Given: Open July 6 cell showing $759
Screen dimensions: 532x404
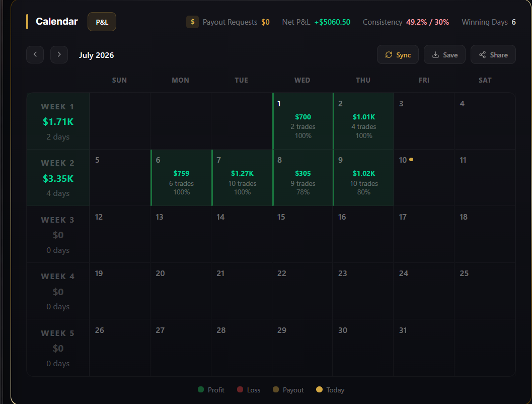Looking at the screenshot, I should click(x=181, y=177).
